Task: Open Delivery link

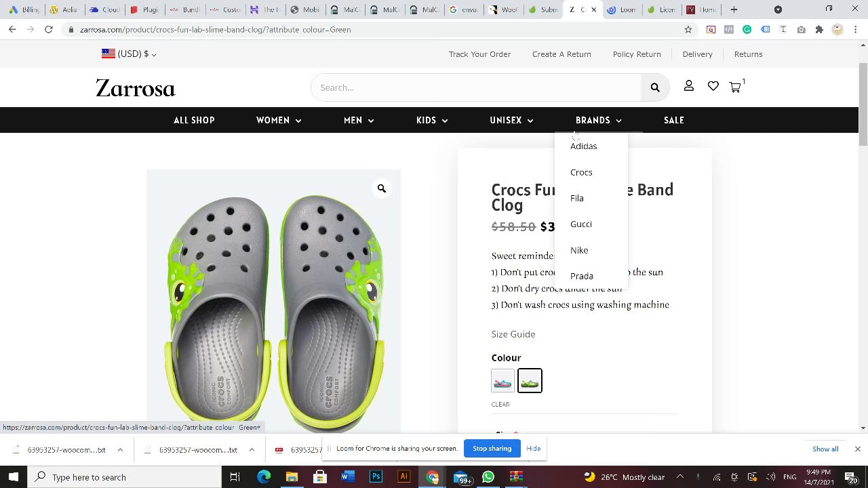Action: tap(698, 54)
